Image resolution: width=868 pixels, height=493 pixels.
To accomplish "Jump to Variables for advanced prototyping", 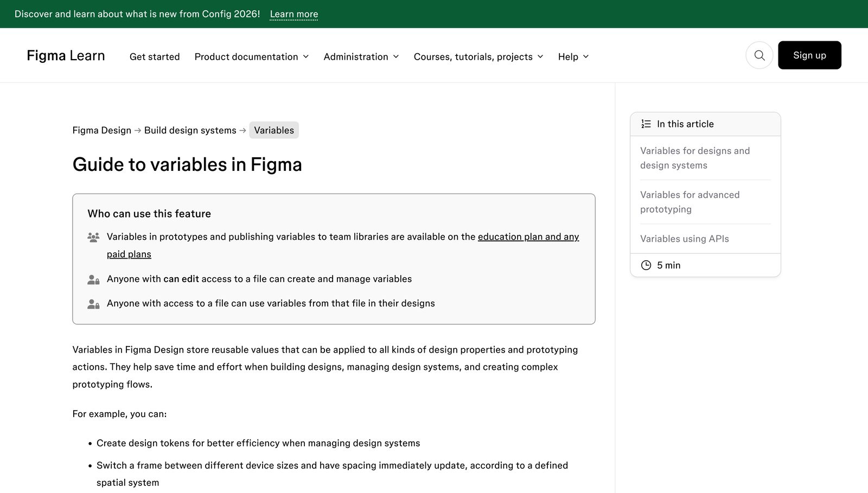I will point(690,202).
